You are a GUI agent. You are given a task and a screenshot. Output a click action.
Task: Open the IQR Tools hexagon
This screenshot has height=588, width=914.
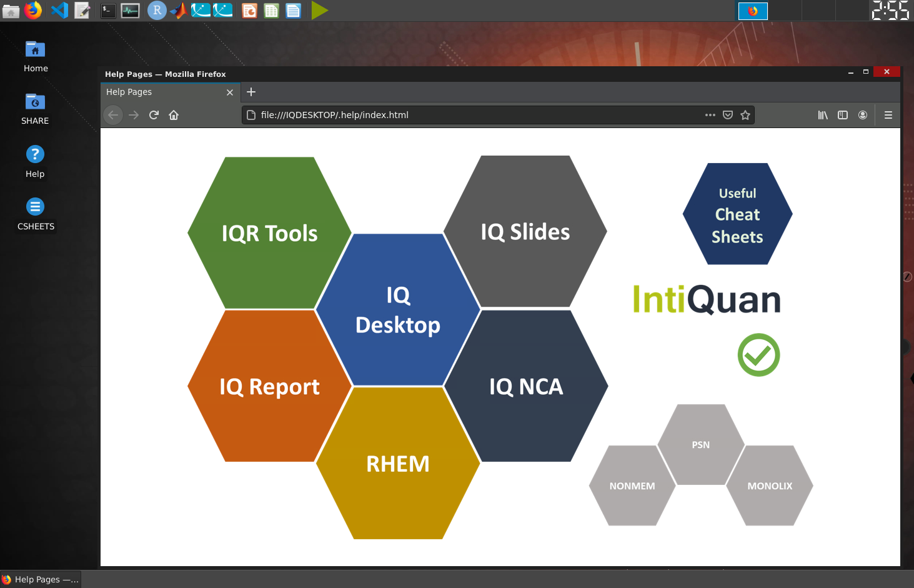coord(269,233)
